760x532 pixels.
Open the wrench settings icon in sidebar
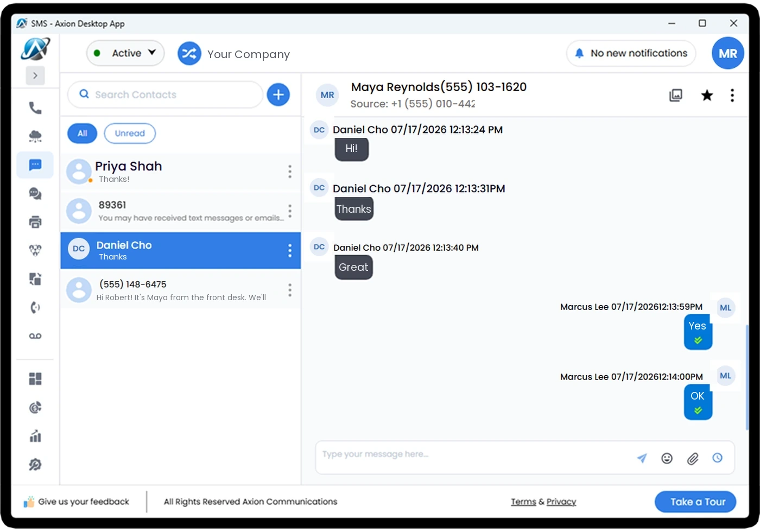point(35,465)
